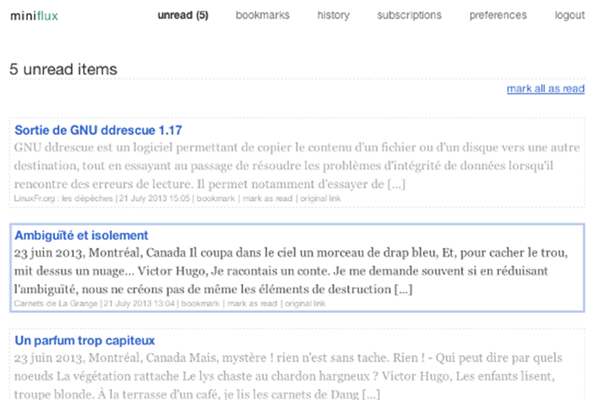
Task: Open the unread (5) tab
Action: pos(183,15)
